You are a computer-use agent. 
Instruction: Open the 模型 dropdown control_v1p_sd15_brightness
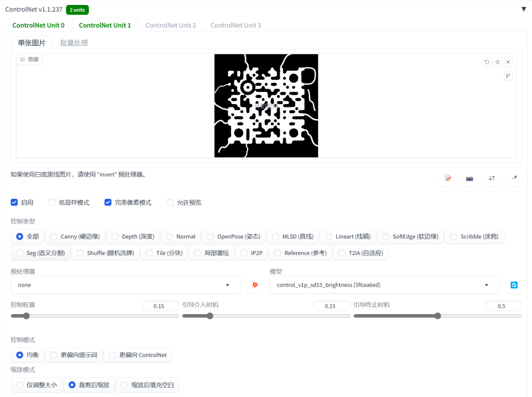[384, 285]
